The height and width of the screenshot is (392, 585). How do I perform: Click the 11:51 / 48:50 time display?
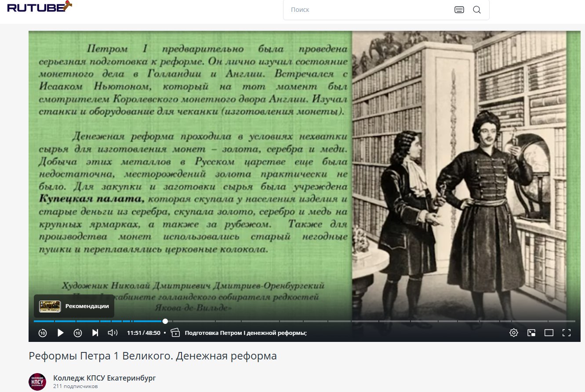144,333
